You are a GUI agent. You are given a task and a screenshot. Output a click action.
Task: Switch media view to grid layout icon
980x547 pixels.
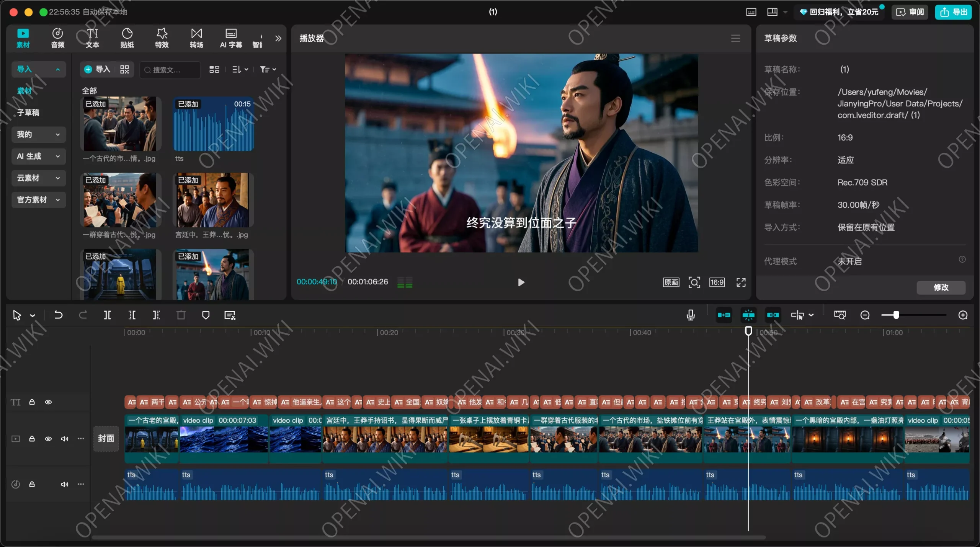point(214,69)
